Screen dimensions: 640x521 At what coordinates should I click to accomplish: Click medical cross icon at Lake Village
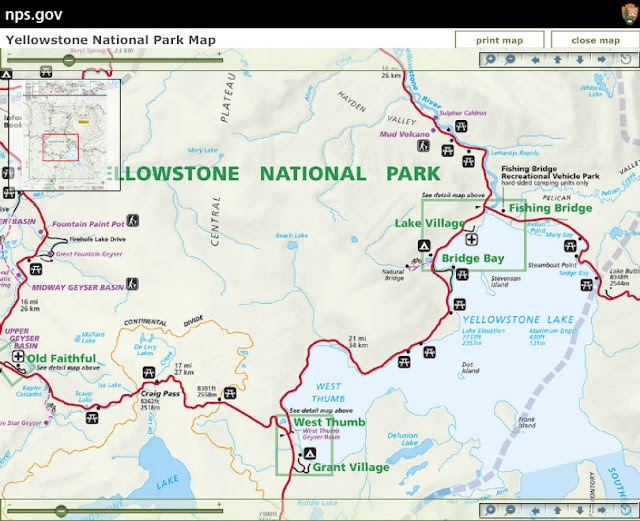point(471,239)
